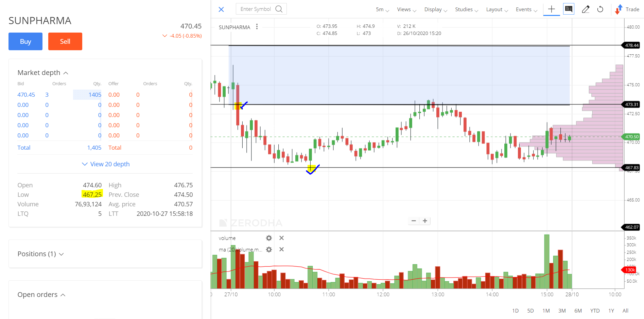This screenshot has width=644, height=319.
Task: Zoom out chart with minus button
Action: point(414,221)
